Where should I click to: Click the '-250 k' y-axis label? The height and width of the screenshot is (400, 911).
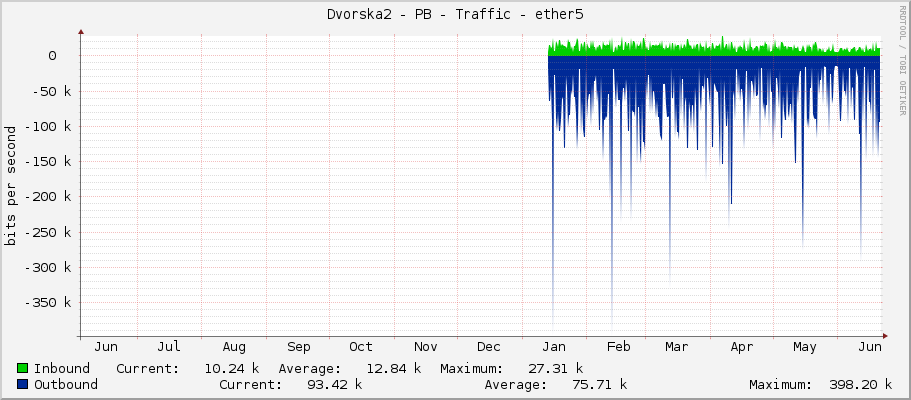click(48, 232)
